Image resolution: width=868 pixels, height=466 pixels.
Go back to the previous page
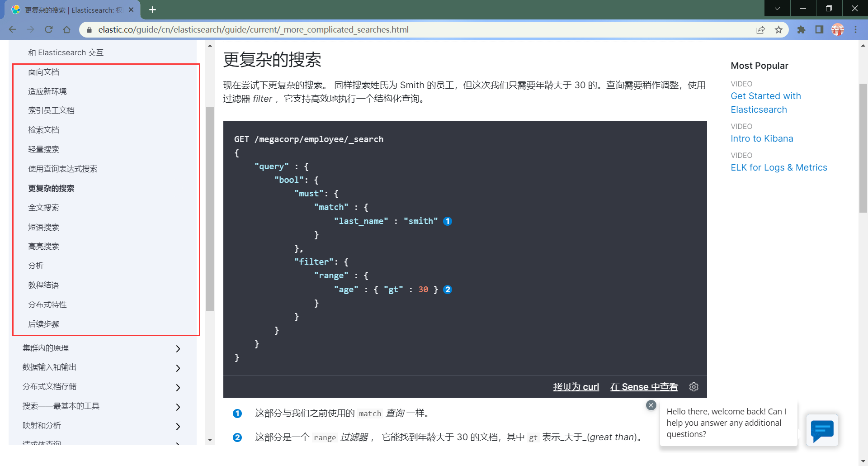12,29
